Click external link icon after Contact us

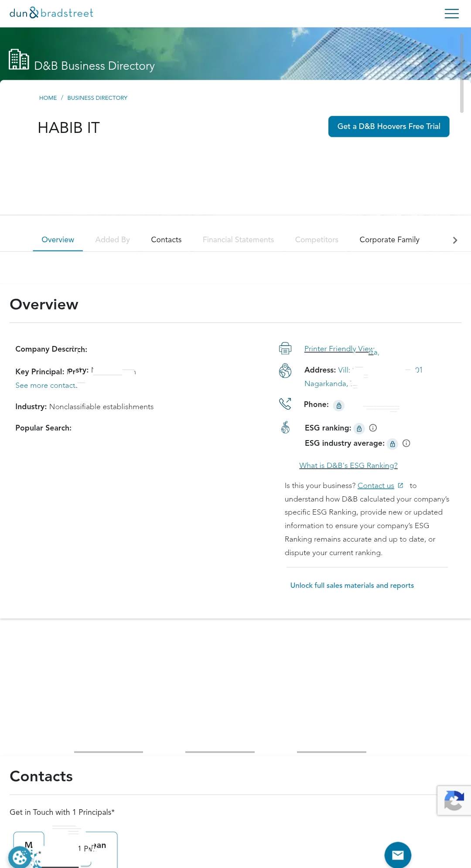coord(400,485)
